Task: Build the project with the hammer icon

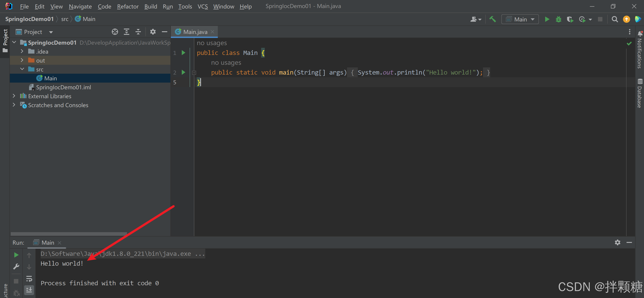Action: click(492, 19)
